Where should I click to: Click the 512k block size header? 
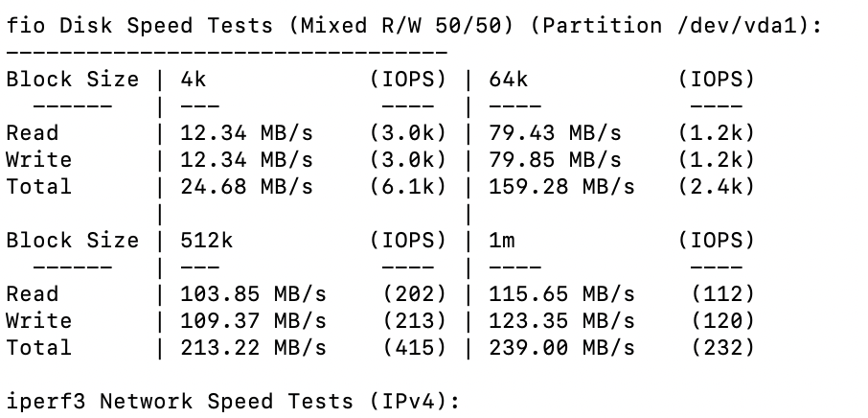pyautogui.click(x=207, y=241)
